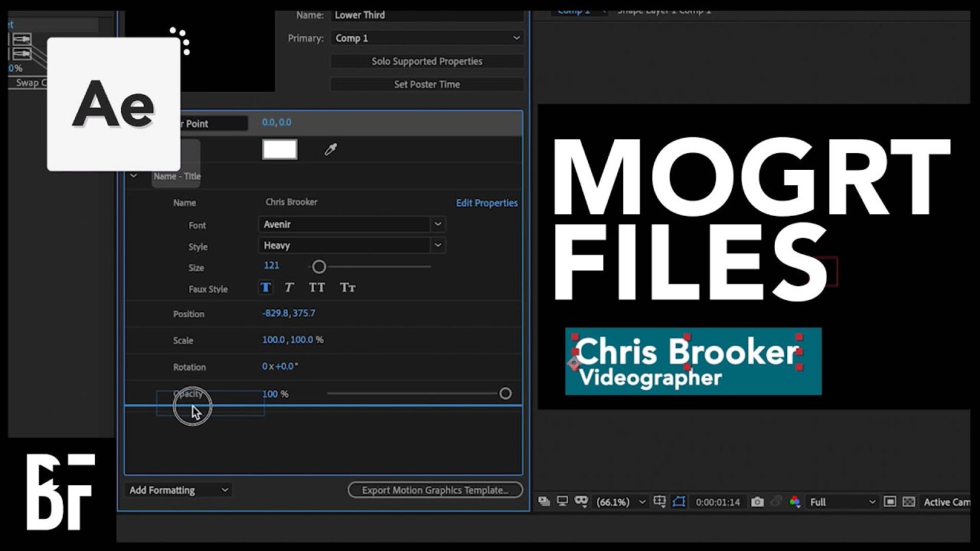Screen dimensions: 980x551
Task: Click the Rotation value 0x+0.0°
Action: pos(280,367)
